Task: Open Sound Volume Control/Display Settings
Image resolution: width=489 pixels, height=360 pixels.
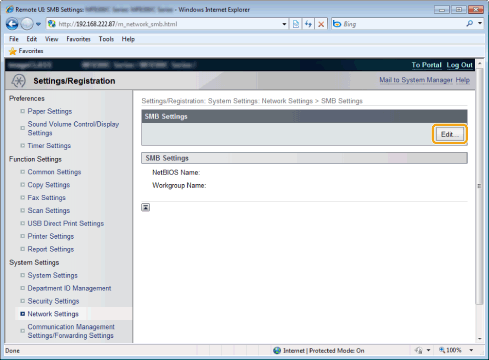Action: (73, 128)
